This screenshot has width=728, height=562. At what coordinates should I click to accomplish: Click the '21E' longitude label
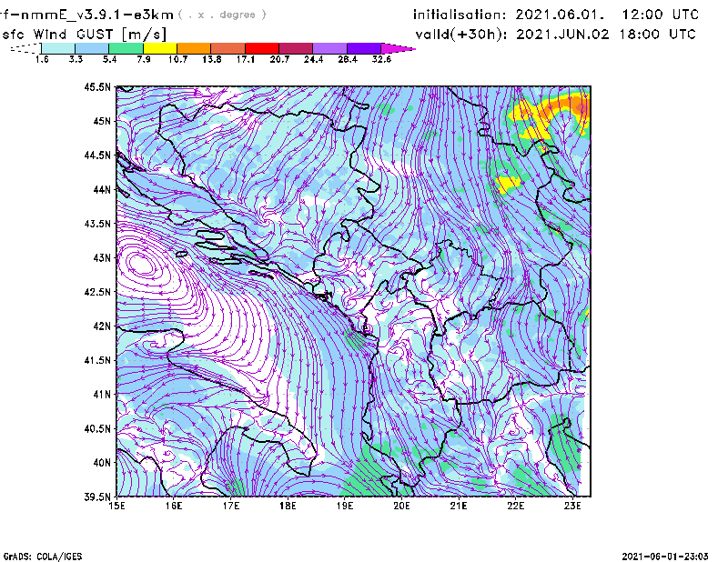(x=459, y=506)
